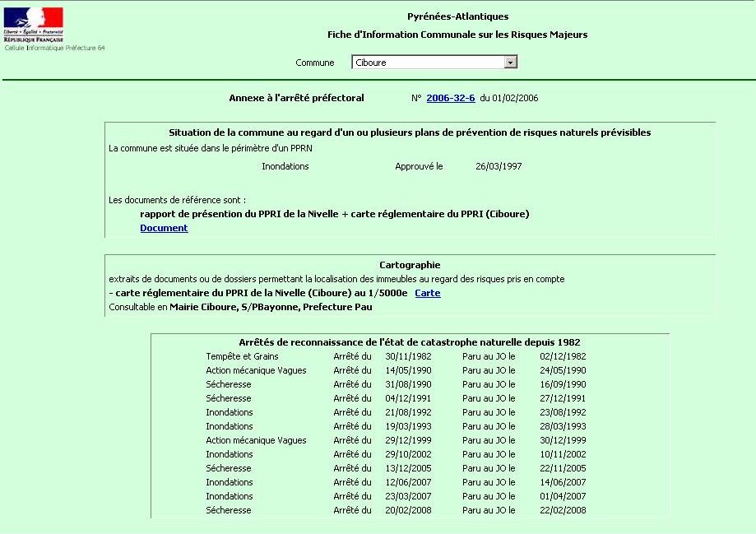Open the Commune dropdown arrow
The image size is (756, 534).
[x=510, y=63]
